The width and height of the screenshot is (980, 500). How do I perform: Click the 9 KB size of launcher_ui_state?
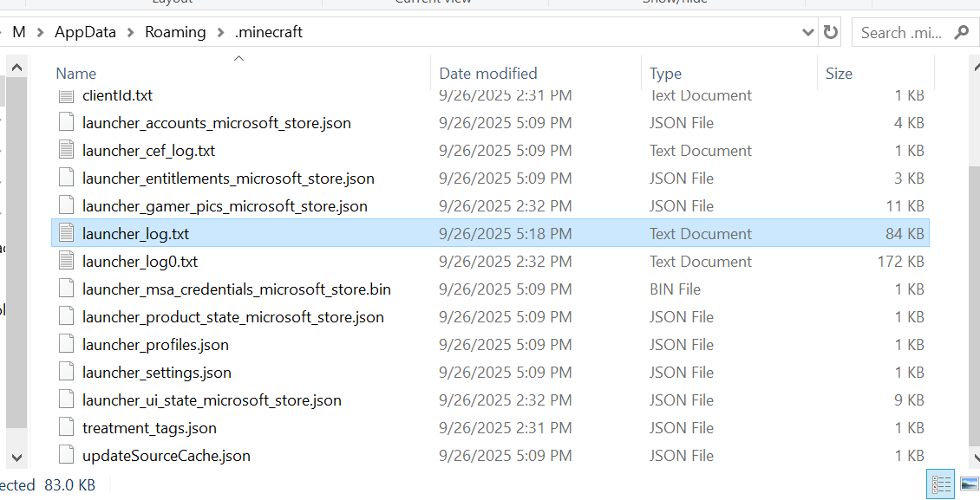point(909,400)
